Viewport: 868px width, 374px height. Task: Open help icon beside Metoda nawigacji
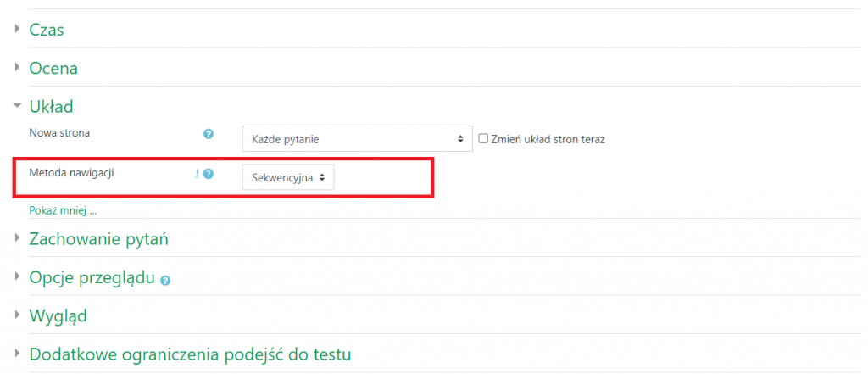coord(209,174)
